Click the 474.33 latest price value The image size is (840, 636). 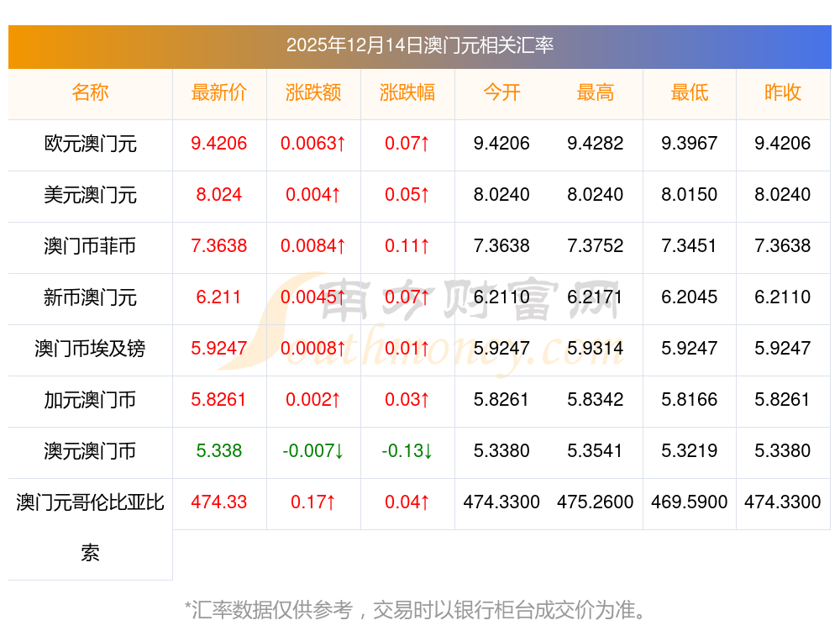click(218, 502)
